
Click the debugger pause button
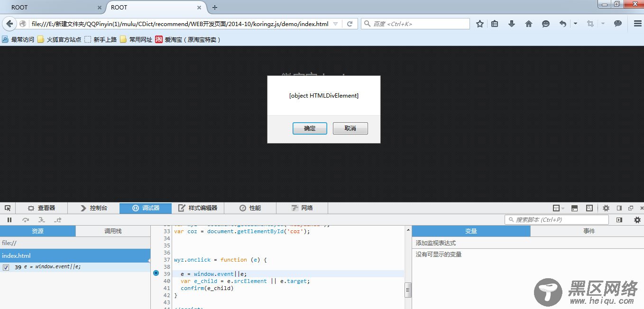point(9,220)
